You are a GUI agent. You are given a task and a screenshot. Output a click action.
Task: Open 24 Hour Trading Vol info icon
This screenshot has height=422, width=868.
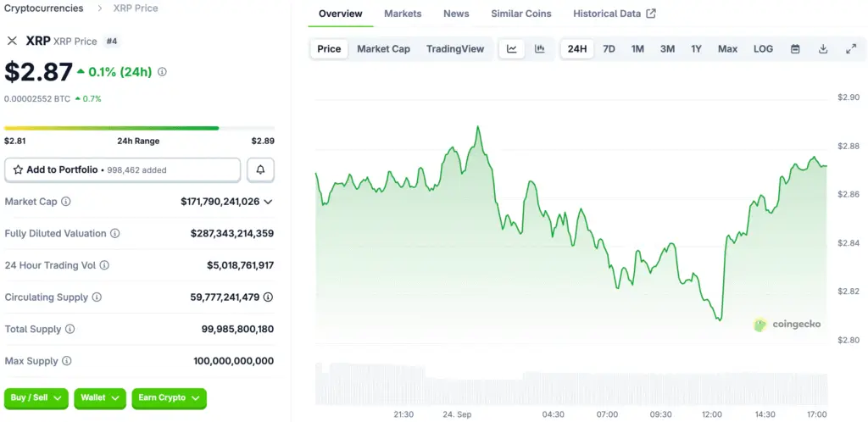[x=104, y=265]
